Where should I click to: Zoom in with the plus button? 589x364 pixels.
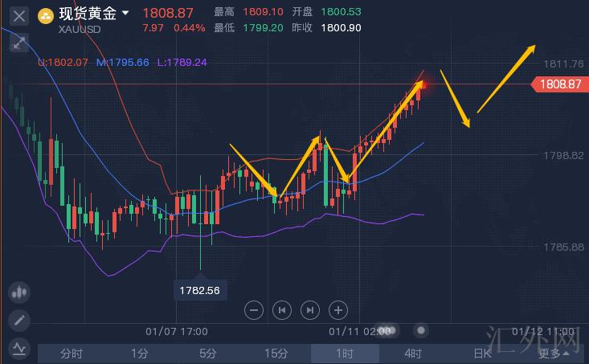coord(338,309)
